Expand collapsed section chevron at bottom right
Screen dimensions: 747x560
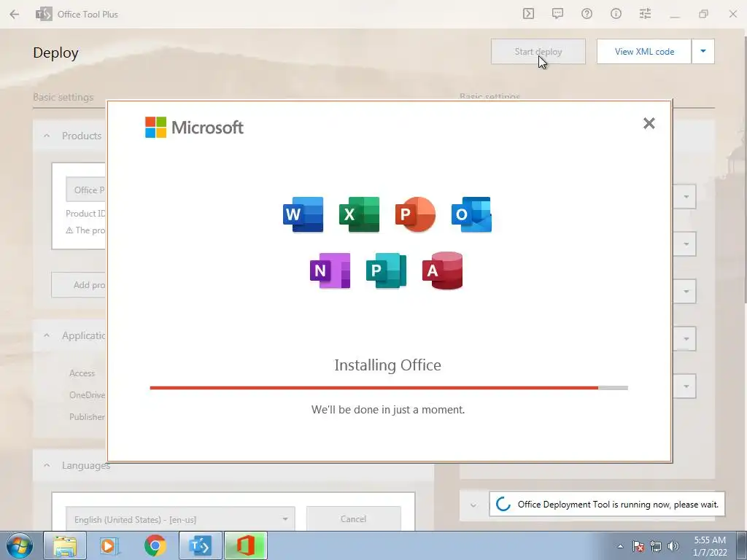pyautogui.click(x=473, y=505)
